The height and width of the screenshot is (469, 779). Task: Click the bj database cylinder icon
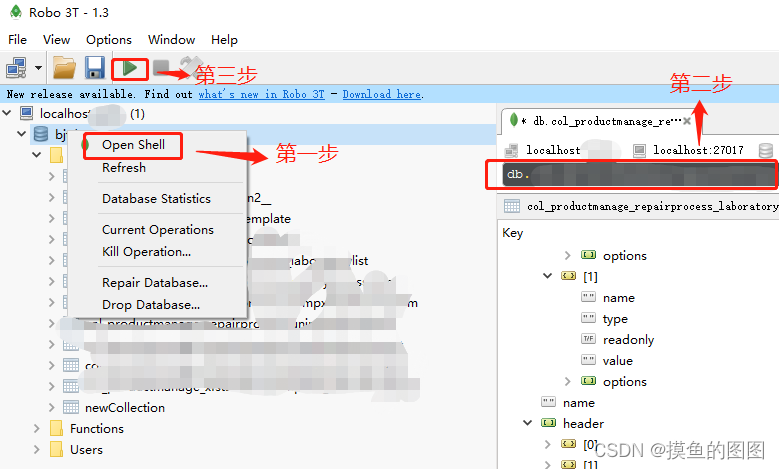pos(41,134)
